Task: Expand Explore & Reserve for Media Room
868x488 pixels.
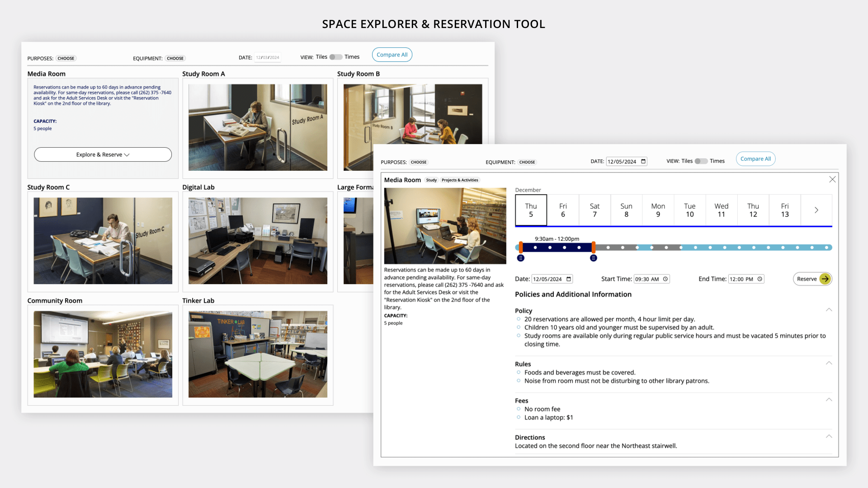Action: [103, 155]
